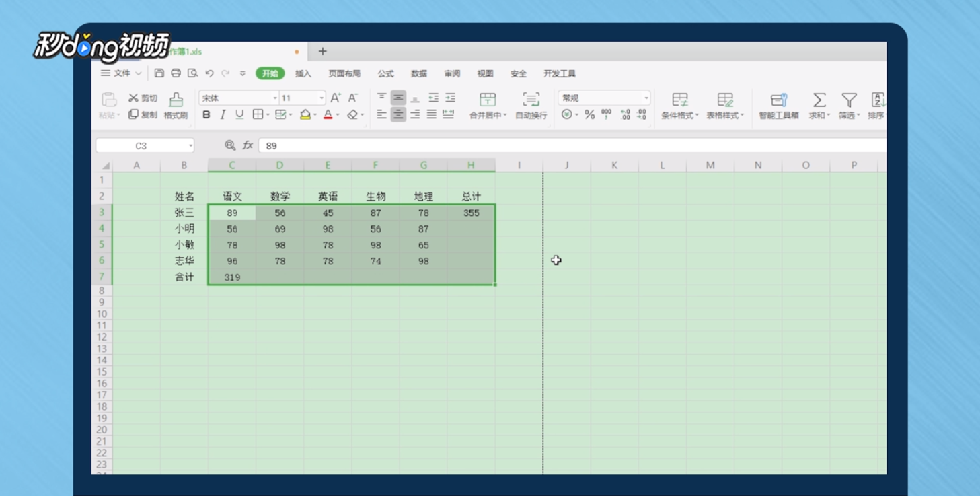Expand the Name Box dropdown arrow

[190, 145]
